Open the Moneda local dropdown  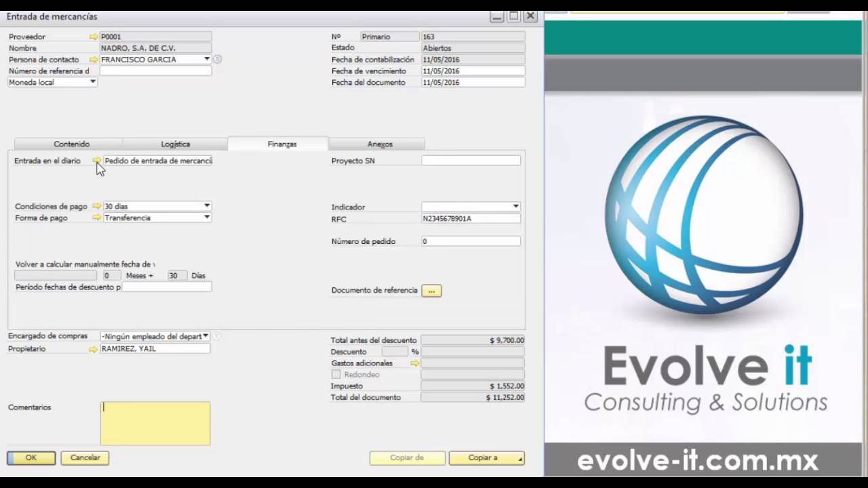(x=93, y=82)
